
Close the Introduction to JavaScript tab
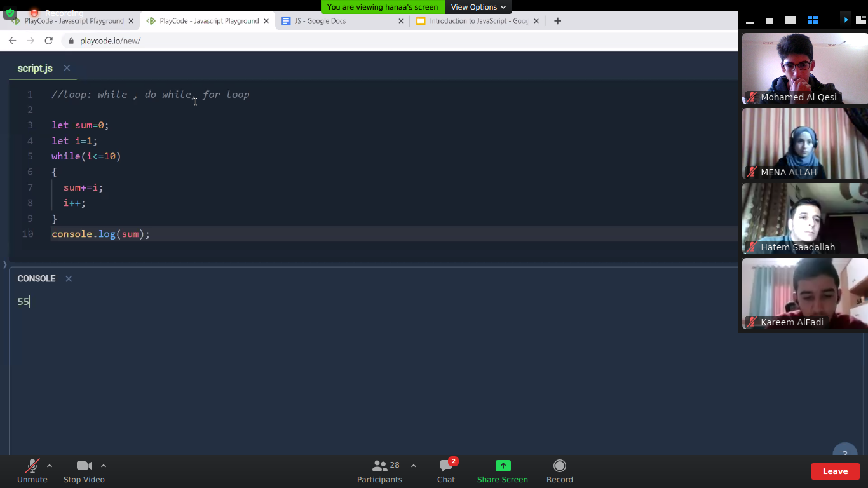[536, 21]
